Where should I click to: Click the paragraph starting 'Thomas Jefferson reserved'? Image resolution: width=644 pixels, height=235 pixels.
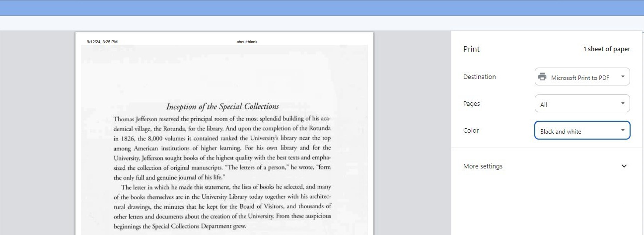(222, 148)
